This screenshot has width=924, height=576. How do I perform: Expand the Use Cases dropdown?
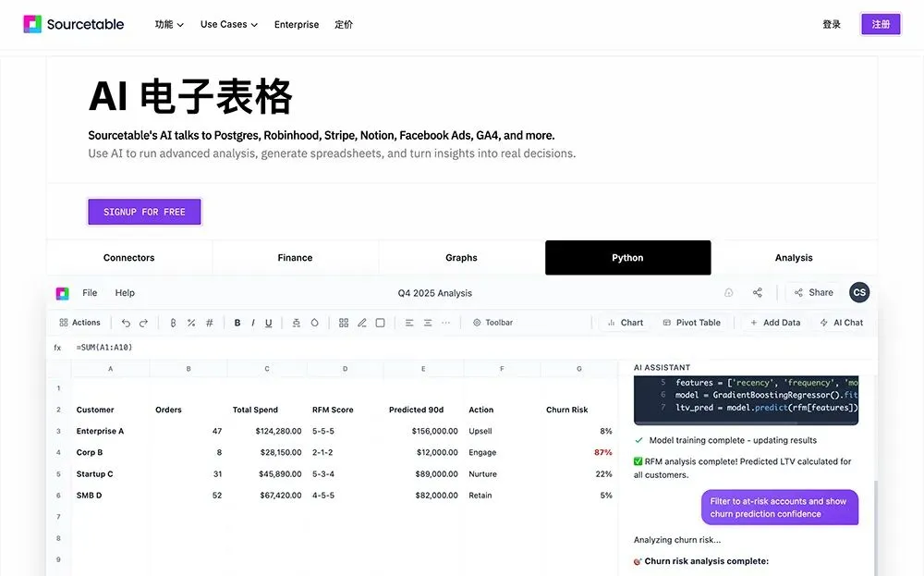pos(228,24)
